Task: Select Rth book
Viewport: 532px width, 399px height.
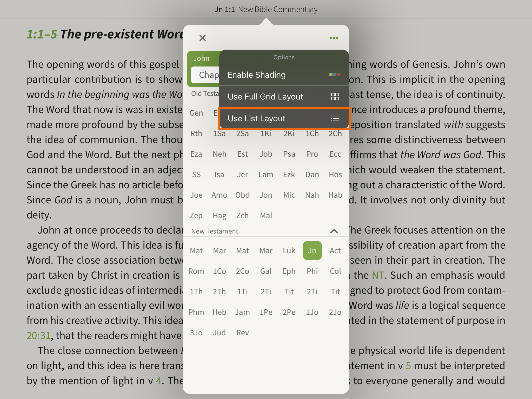Action: [x=196, y=134]
